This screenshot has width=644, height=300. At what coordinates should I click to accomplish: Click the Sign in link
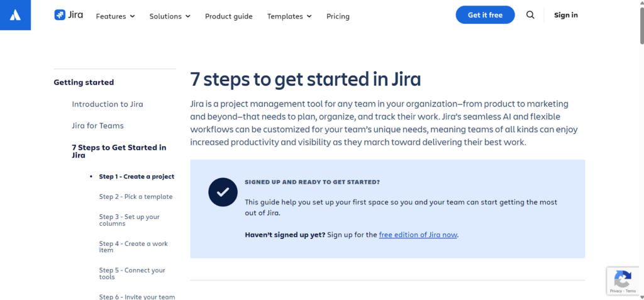click(566, 15)
